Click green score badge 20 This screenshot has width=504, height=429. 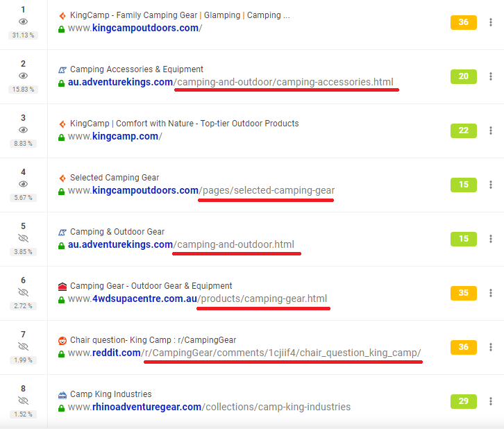click(x=464, y=76)
